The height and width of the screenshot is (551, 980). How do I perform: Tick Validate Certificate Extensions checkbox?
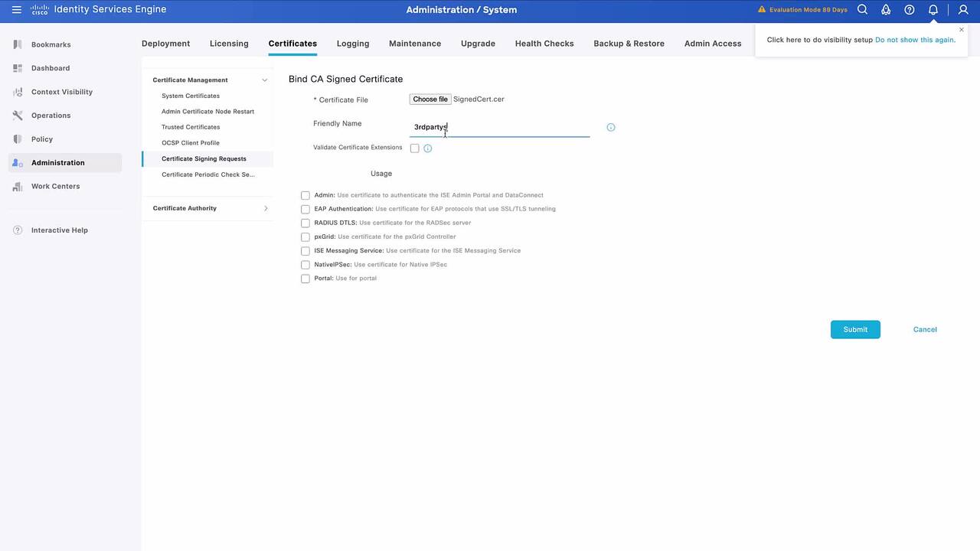coord(415,148)
